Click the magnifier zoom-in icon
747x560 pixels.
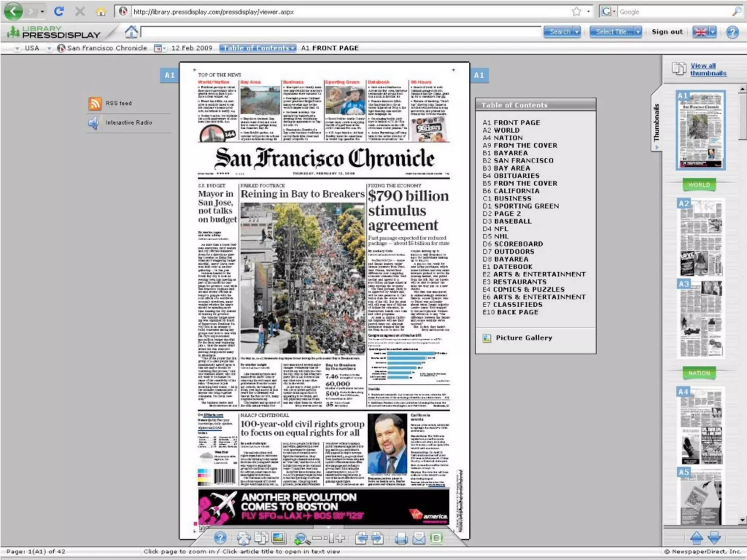click(x=301, y=538)
